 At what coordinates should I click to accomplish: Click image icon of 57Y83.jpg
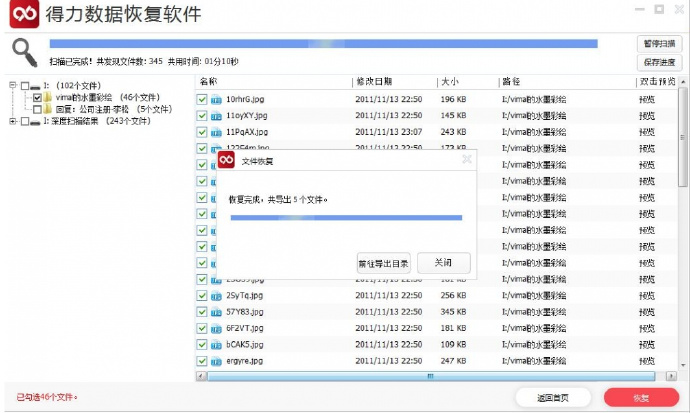[x=216, y=312]
